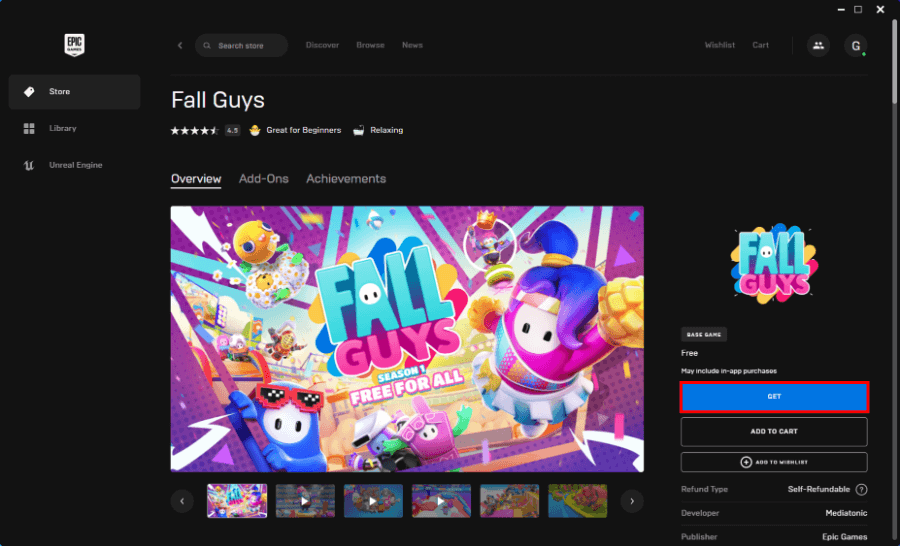Show previous media with carousel left arrow

[182, 501]
